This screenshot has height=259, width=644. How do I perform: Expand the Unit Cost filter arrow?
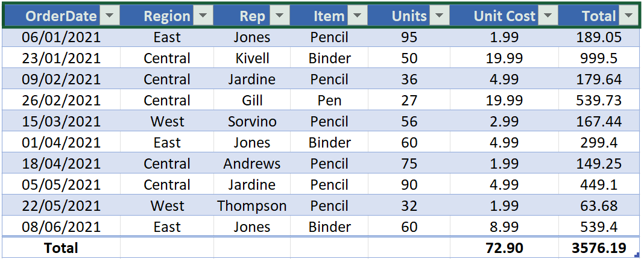tap(548, 16)
